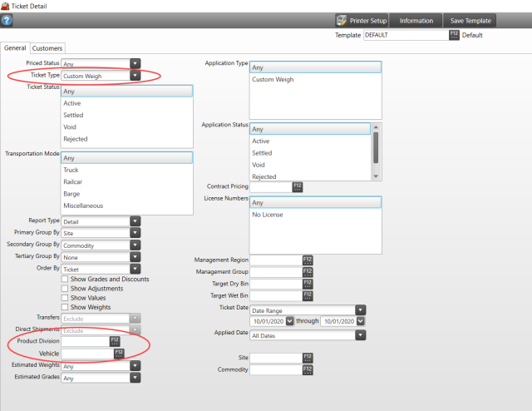532x411 pixels.
Task: Switch to the Customers tab
Action: click(47, 48)
